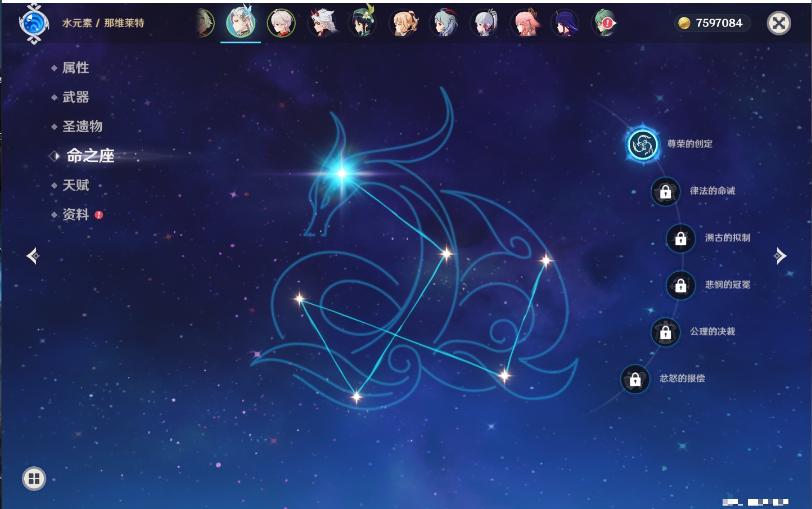The image size is (812, 509).
Task: Switch to the white-haired Kazuha avatar
Action: (281, 23)
